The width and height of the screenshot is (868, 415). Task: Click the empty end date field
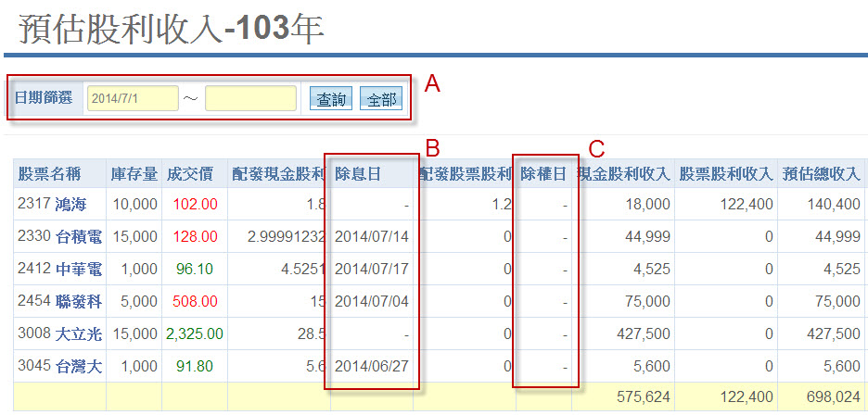[x=250, y=98]
